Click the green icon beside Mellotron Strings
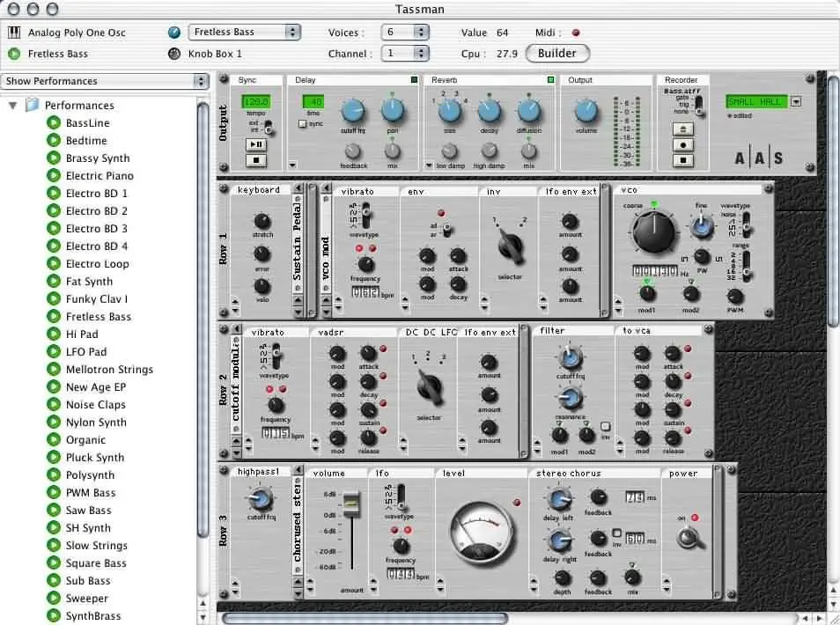 tap(53, 369)
